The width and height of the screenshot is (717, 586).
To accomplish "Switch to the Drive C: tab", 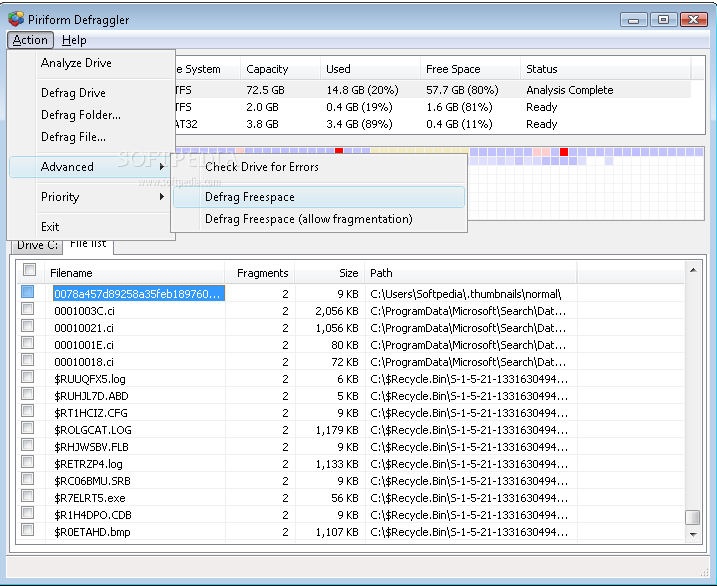I will (37, 245).
